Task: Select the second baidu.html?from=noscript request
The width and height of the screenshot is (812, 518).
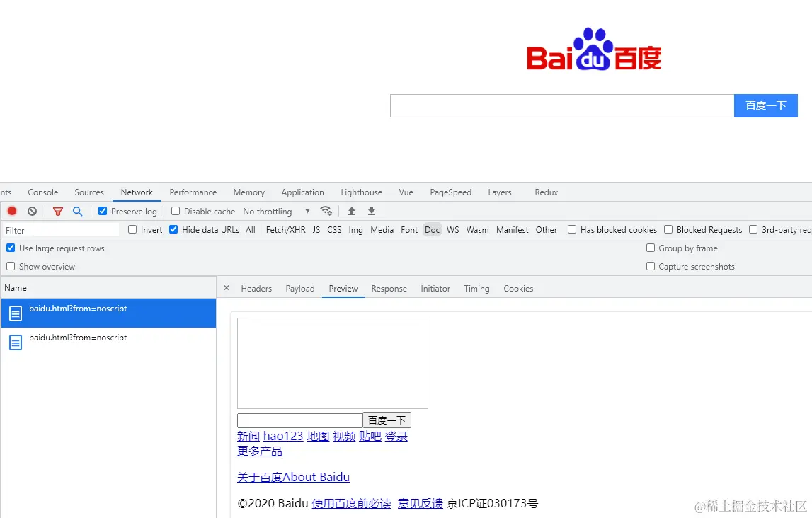Action: (x=109, y=342)
